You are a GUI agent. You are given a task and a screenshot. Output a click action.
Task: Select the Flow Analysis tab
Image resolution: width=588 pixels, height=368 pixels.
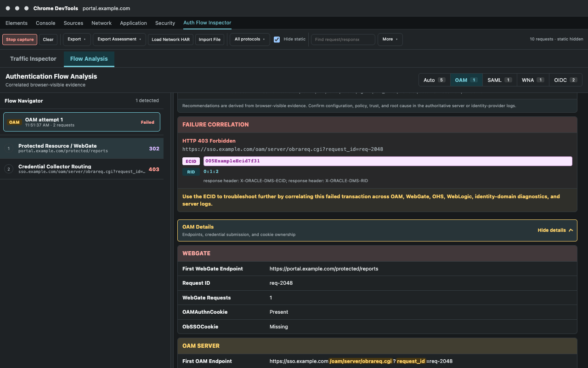89,59
